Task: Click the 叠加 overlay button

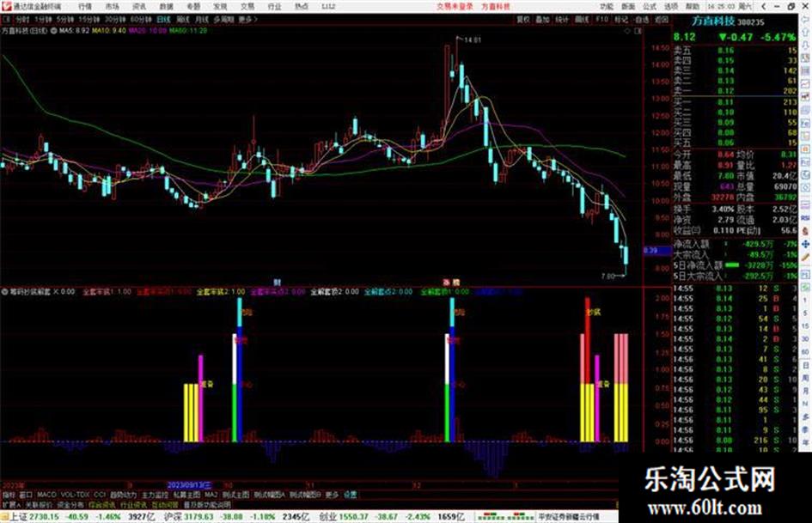Action: coord(542,19)
